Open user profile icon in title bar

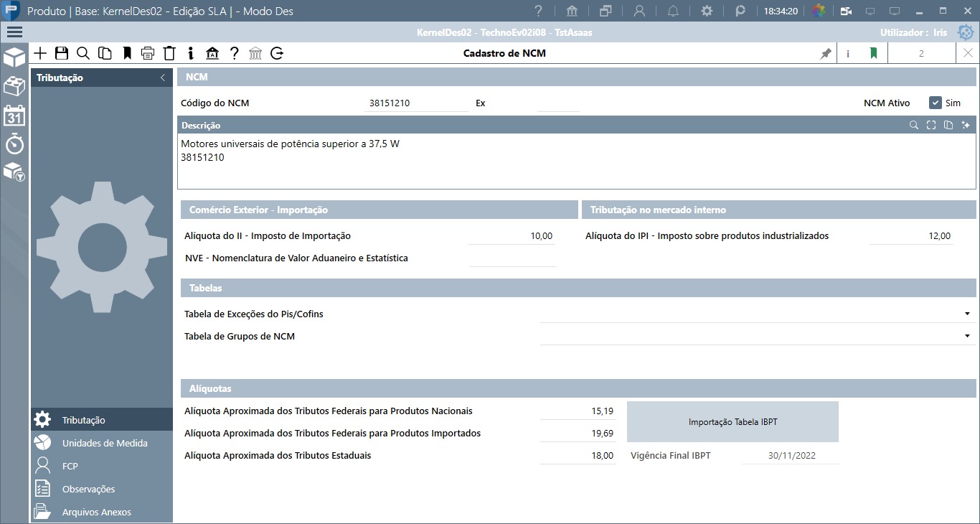pos(639,11)
